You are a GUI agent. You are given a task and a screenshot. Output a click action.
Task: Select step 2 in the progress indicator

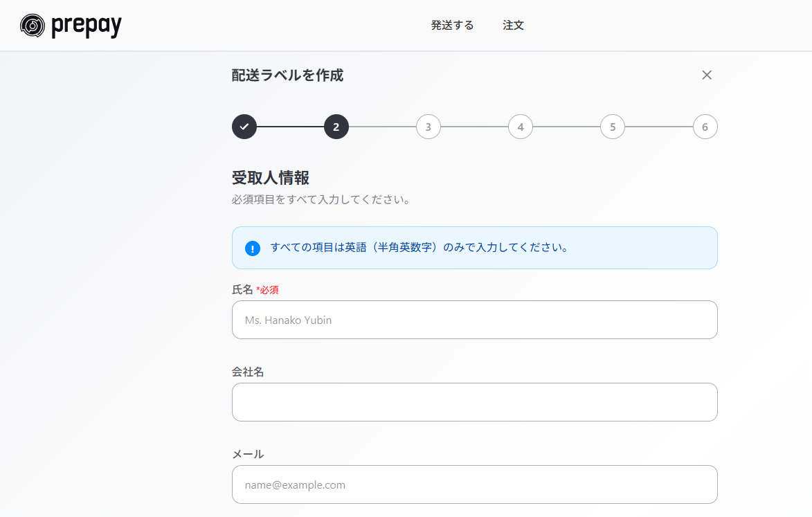point(336,127)
